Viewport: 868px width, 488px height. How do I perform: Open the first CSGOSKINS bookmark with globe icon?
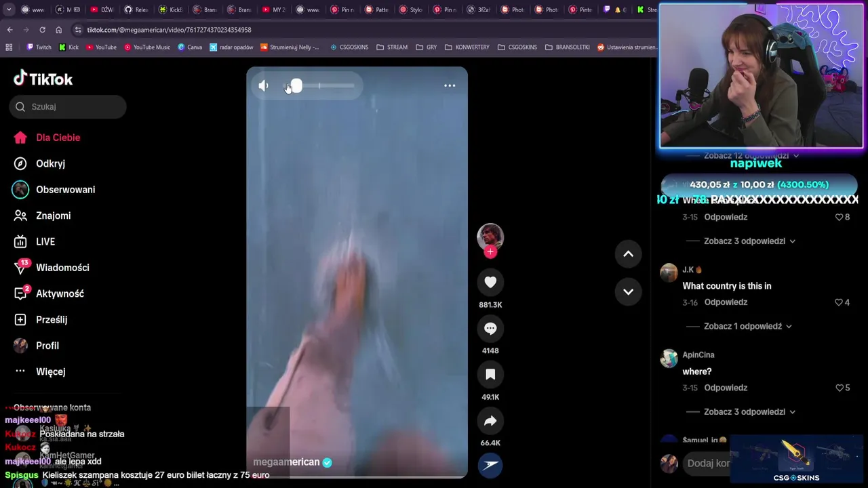click(349, 47)
